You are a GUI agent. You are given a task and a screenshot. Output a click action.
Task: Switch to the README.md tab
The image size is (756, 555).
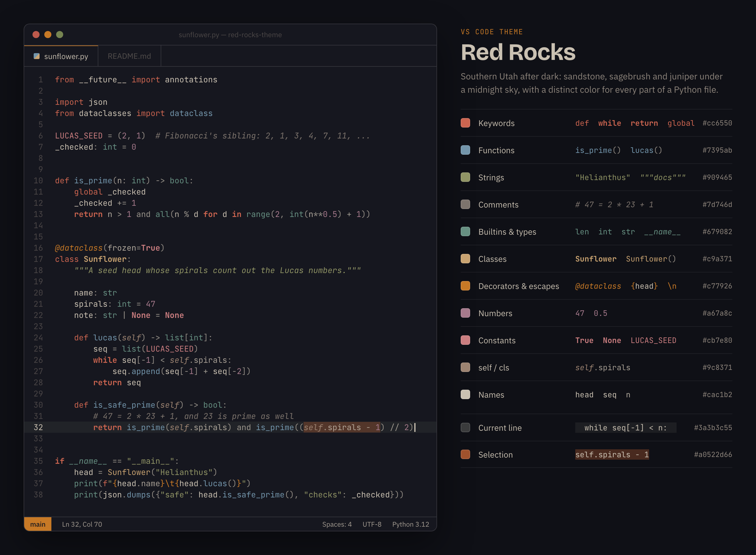tap(129, 56)
